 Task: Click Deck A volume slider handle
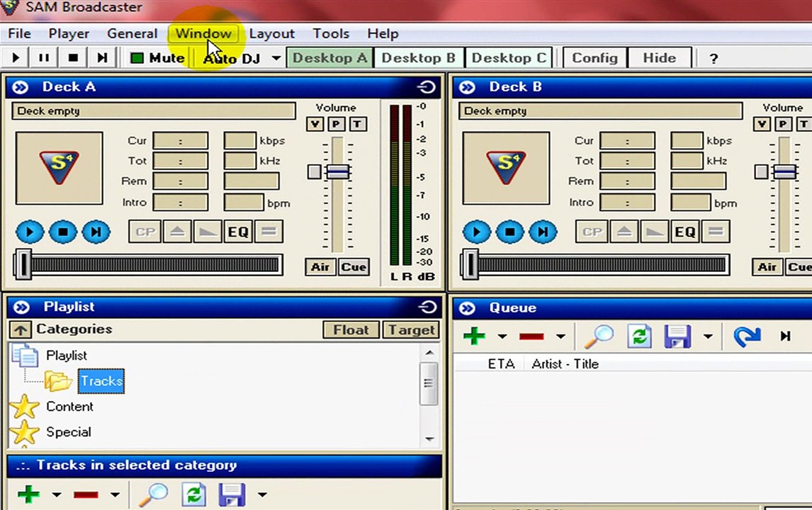click(x=338, y=171)
